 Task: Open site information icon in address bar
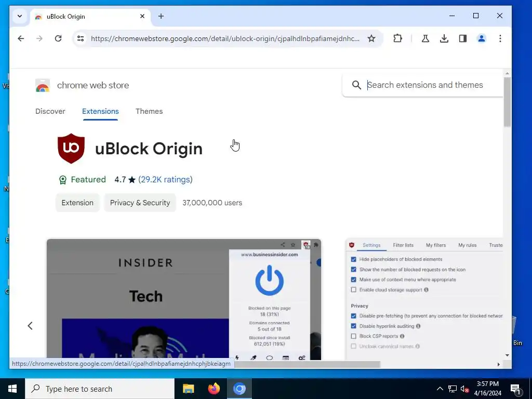click(x=81, y=38)
